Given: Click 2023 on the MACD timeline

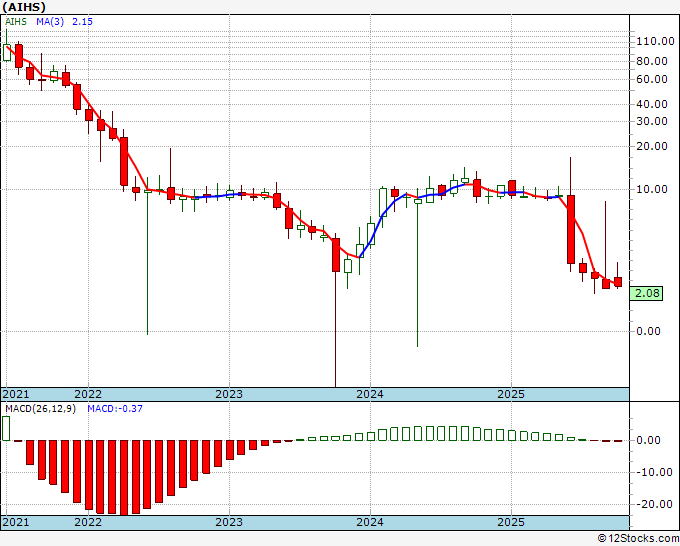Looking at the screenshot, I should coord(229,522).
